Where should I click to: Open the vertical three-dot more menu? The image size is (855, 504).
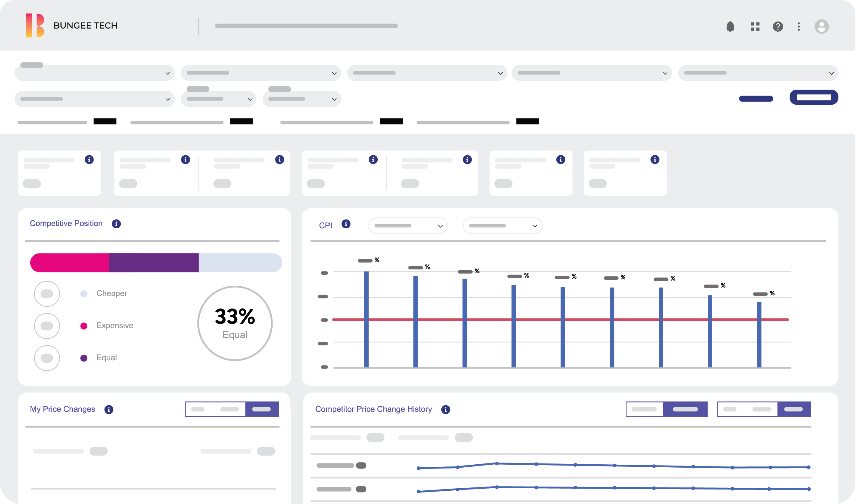798,27
